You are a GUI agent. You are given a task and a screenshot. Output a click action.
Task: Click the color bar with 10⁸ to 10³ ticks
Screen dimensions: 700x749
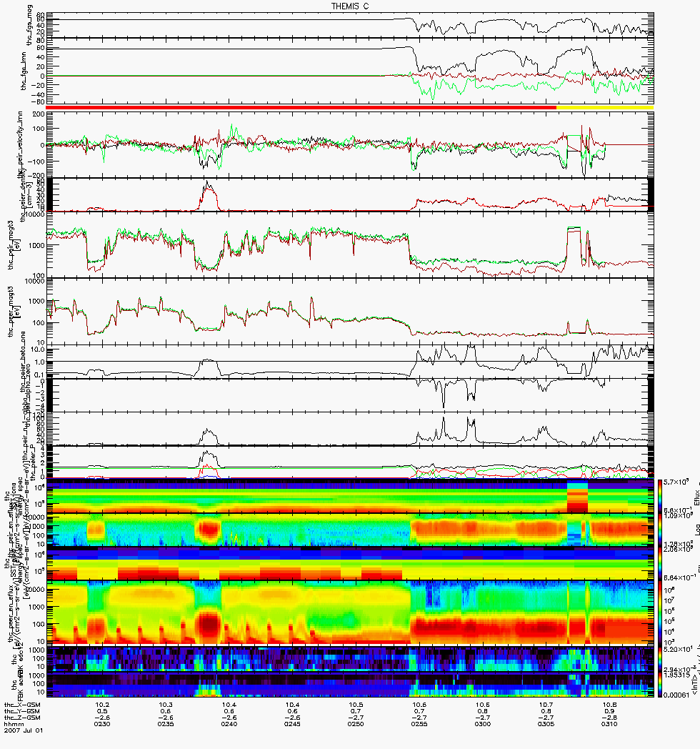tap(660, 613)
